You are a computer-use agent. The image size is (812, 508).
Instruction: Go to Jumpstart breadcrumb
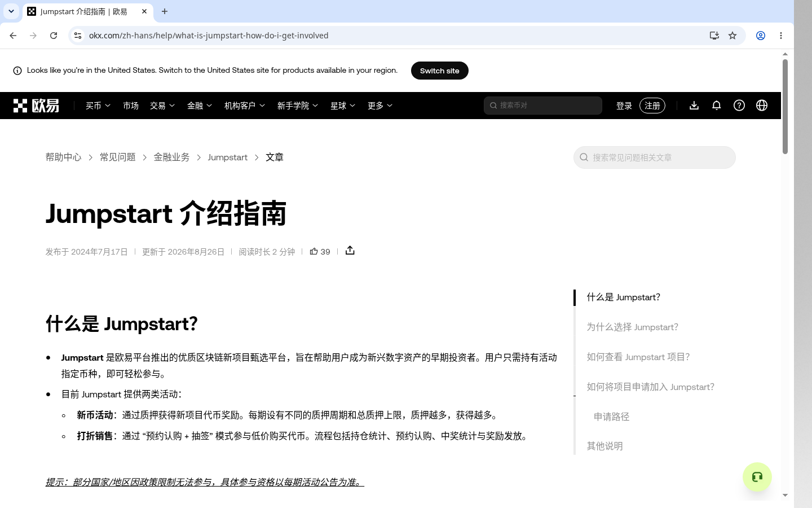point(228,157)
